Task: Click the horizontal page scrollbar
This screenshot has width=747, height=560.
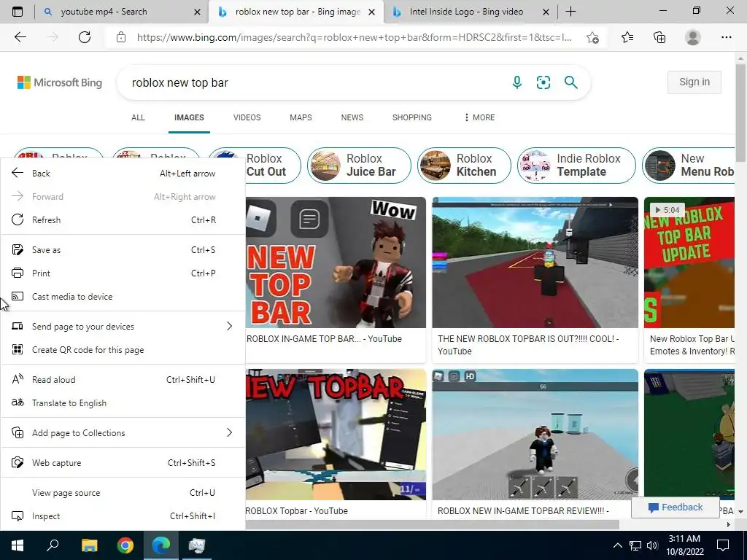Action: pos(433,524)
